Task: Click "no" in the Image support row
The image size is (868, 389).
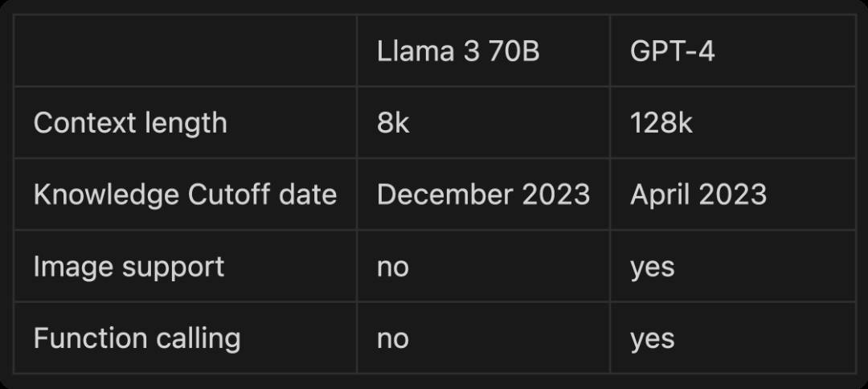Action: (392, 268)
